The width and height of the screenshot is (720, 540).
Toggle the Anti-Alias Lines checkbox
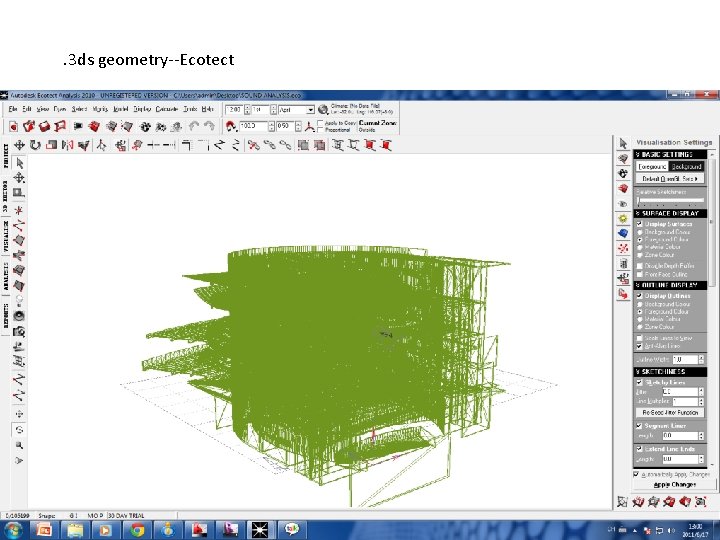pos(639,346)
